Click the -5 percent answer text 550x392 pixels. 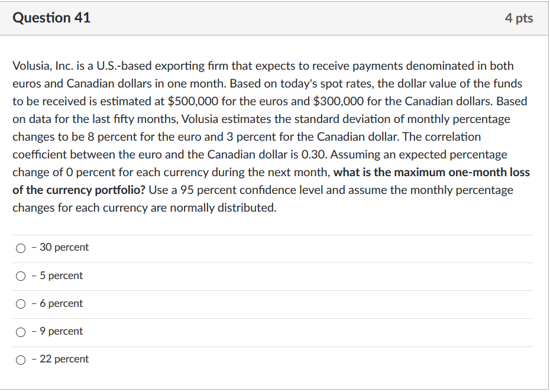click(x=57, y=276)
